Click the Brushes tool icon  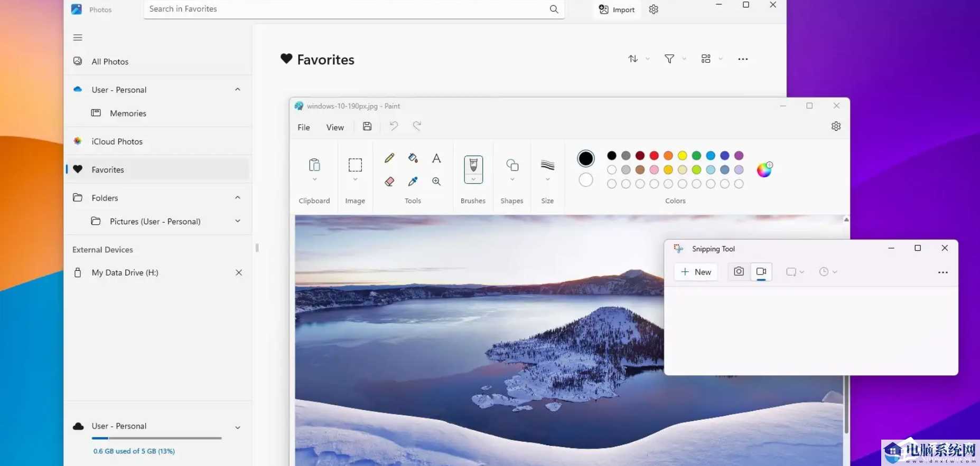point(473,166)
